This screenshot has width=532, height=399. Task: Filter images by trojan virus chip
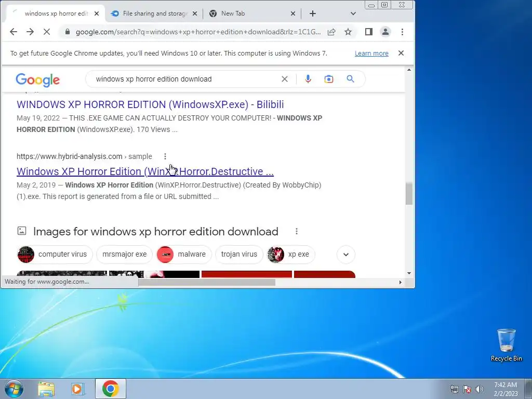(239, 255)
